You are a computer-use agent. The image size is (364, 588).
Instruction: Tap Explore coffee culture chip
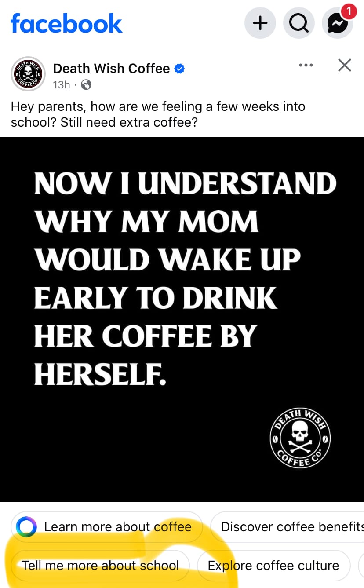coord(273,565)
